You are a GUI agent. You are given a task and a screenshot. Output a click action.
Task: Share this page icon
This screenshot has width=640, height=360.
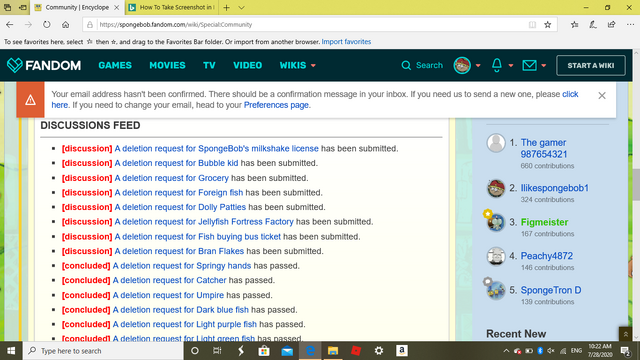(611, 24)
